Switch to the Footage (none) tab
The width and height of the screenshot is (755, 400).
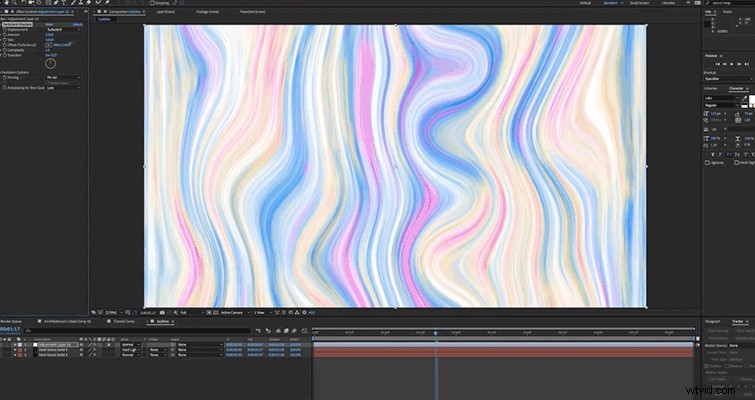(208, 12)
